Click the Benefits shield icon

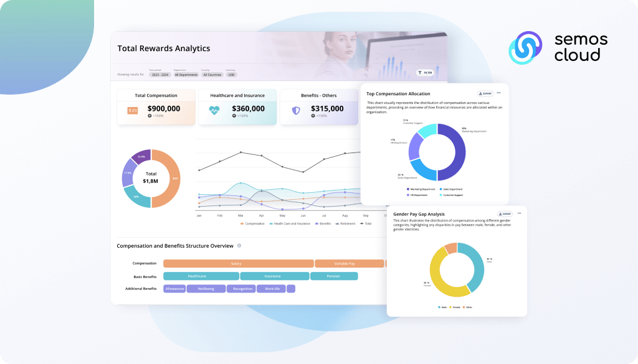(x=296, y=111)
